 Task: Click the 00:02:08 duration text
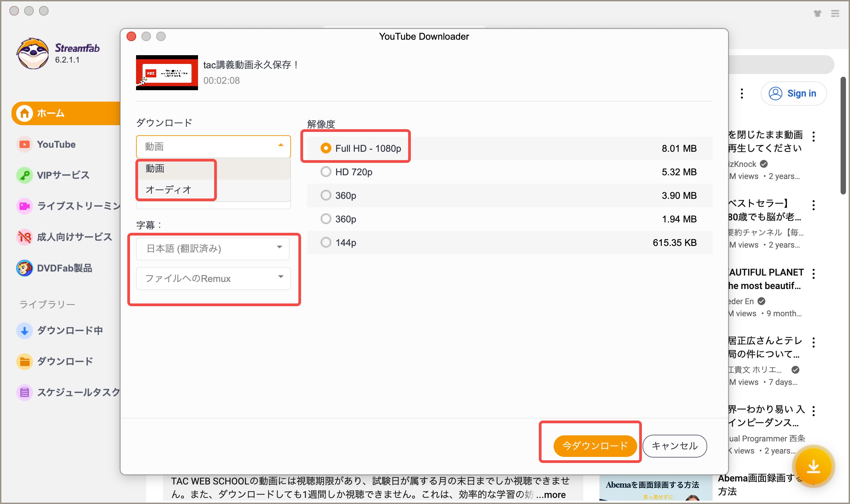pos(221,80)
